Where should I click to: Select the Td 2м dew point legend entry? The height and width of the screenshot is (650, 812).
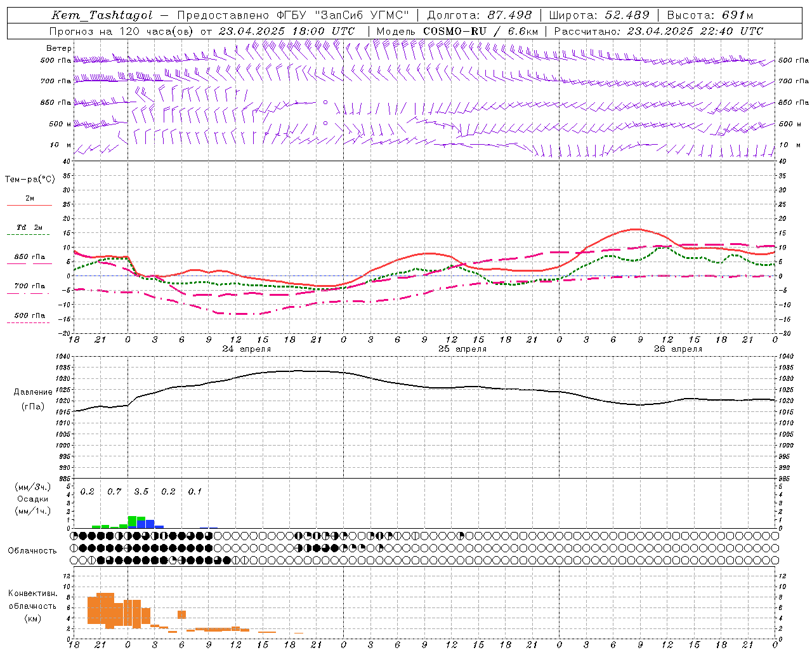tap(29, 227)
